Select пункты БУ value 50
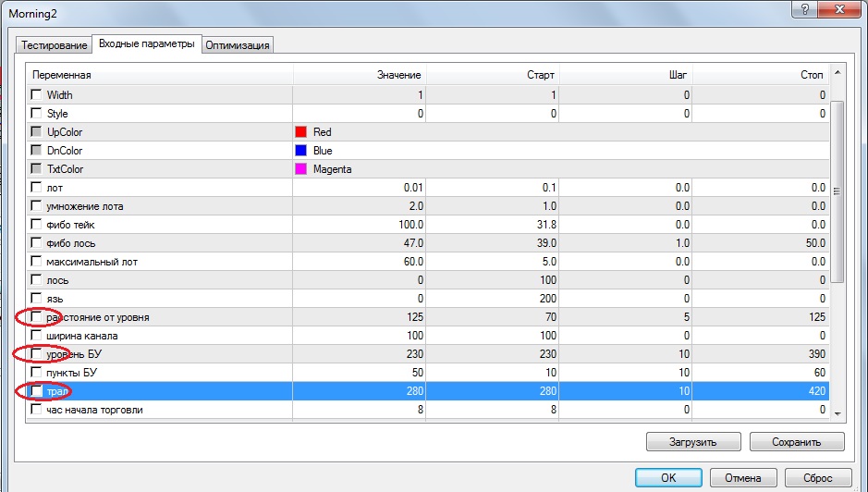868x492 pixels. click(417, 372)
